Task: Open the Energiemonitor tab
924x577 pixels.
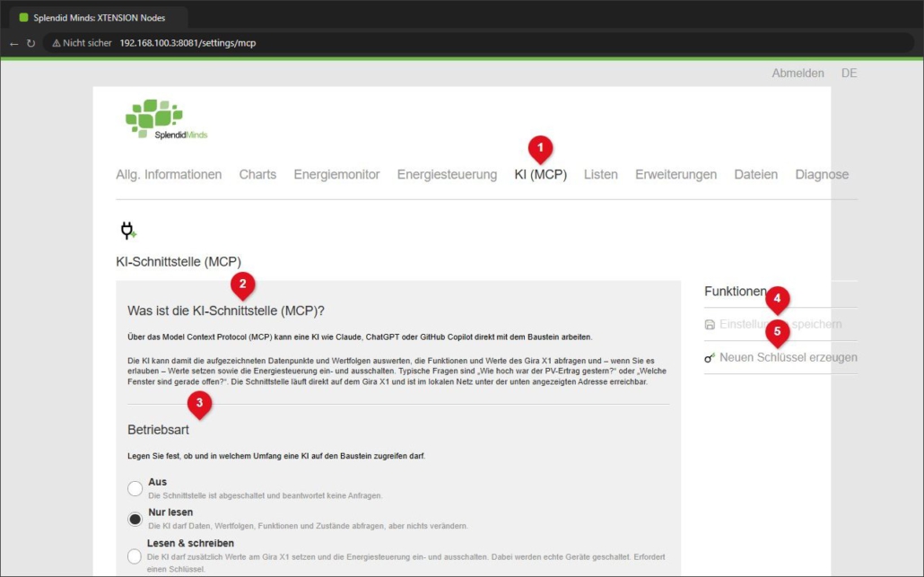Action: pyautogui.click(x=336, y=174)
